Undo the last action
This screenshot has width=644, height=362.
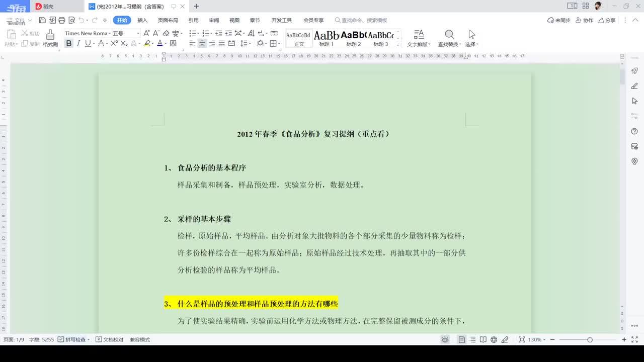(x=82, y=20)
